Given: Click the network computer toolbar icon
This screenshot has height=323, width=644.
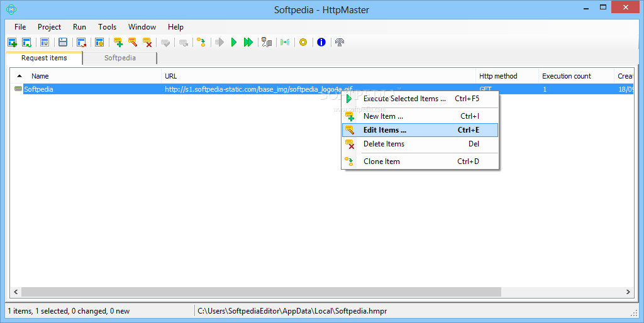Looking at the screenshot, I should point(267,42).
